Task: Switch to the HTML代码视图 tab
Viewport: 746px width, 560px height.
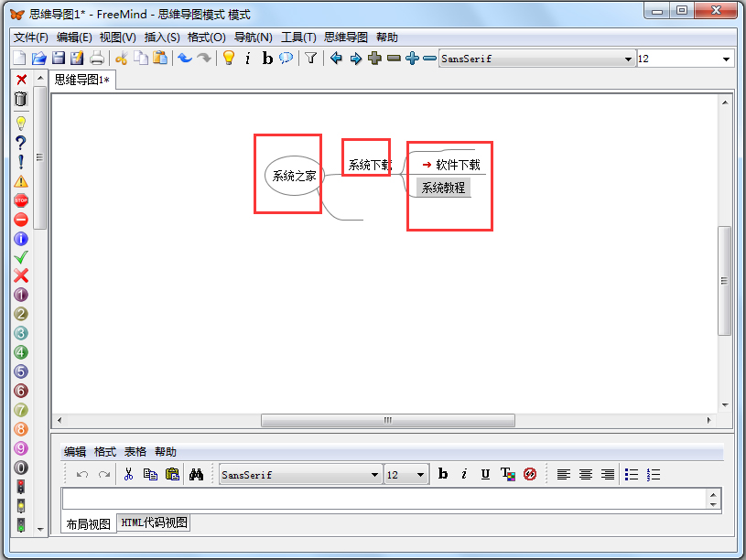Action: [x=154, y=522]
